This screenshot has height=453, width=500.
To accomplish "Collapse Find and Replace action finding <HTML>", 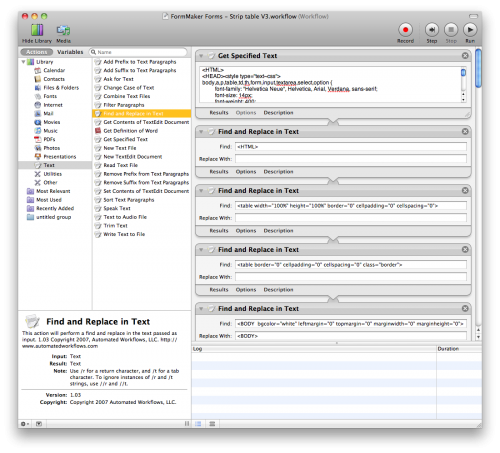I will [x=201, y=132].
